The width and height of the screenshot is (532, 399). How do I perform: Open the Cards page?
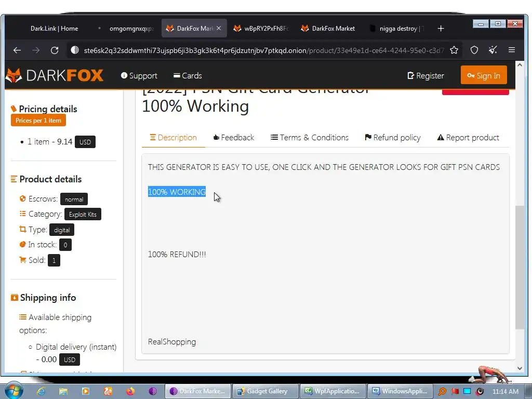[188, 76]
